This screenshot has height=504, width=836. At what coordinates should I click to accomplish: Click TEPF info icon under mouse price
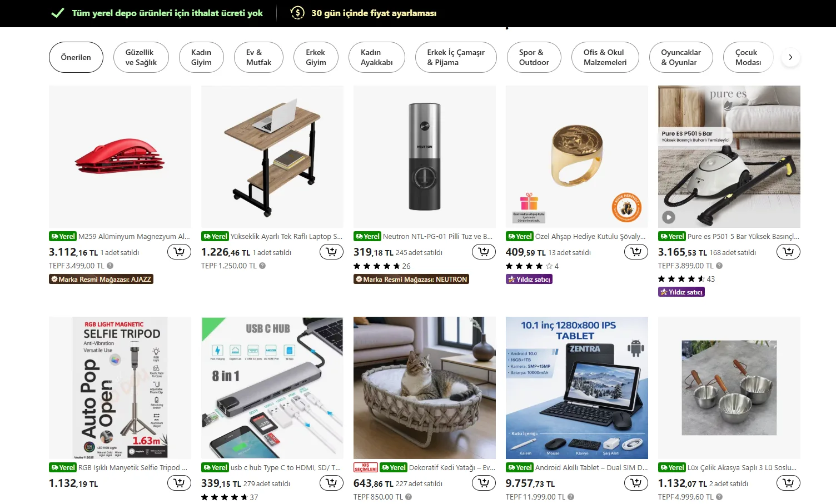110,266
